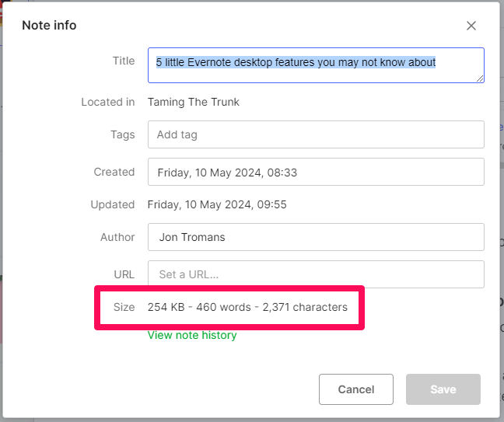This screenshot has width=504, height=422.
Task: Click the 'Updated' label
Action: (x=113, y=204)
